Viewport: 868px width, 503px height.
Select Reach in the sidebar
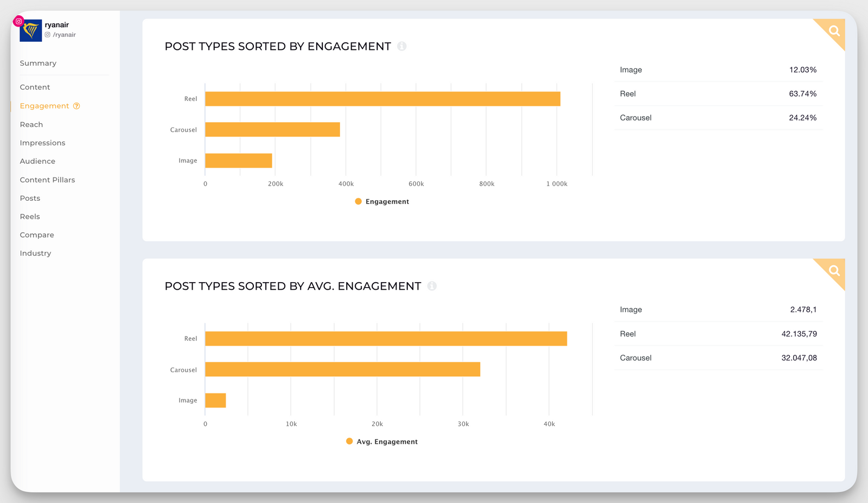(x=31, y=124)
